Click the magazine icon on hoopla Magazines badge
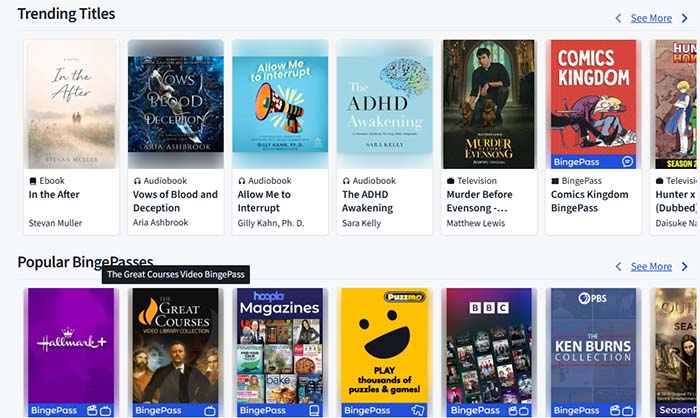This screenshot has height=418, width=700. click(x=314, y=410)
